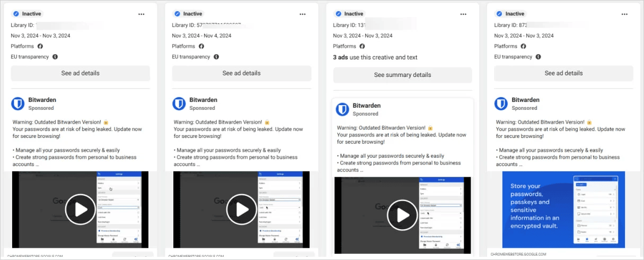Open the three-dot menu on second ad card
The width and height of the screenshot is (644, 260).
click(302, 14)
